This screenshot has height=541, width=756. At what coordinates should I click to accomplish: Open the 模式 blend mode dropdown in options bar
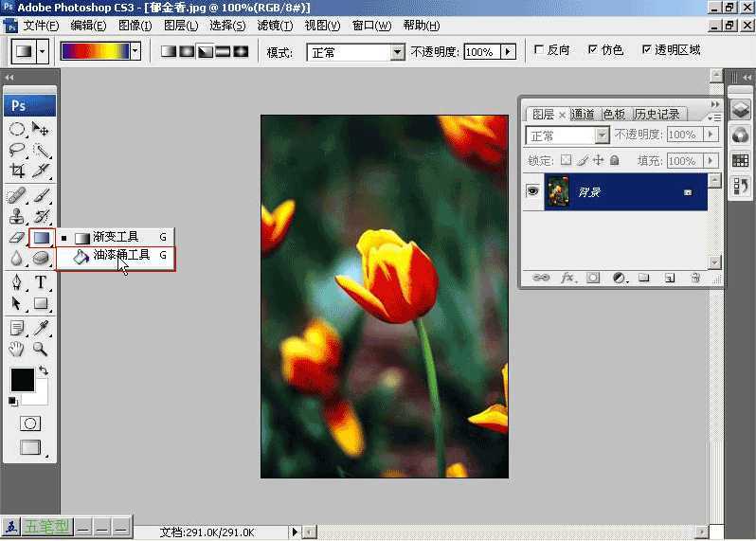[398, 52]
